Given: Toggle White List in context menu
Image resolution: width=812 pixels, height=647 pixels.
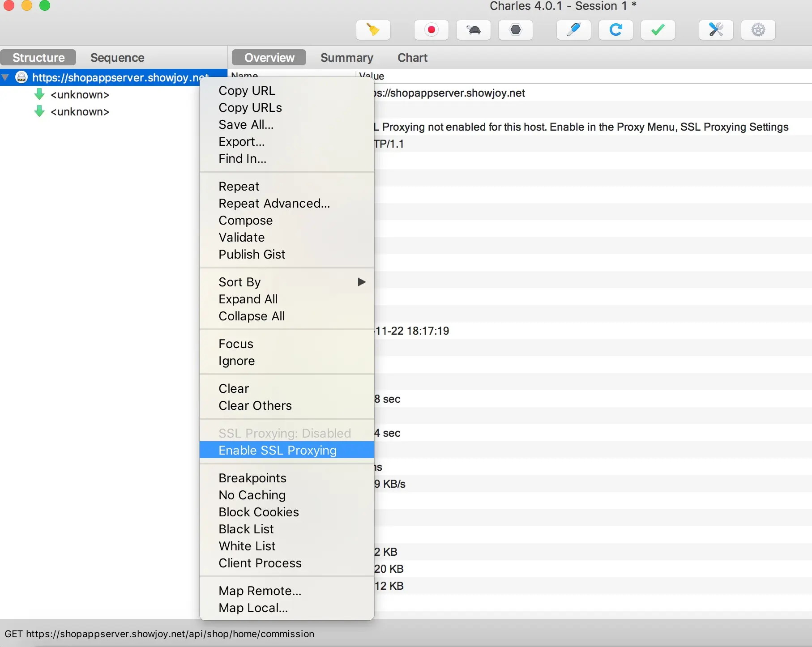Looking at the screenshot, I should [287, 546].
